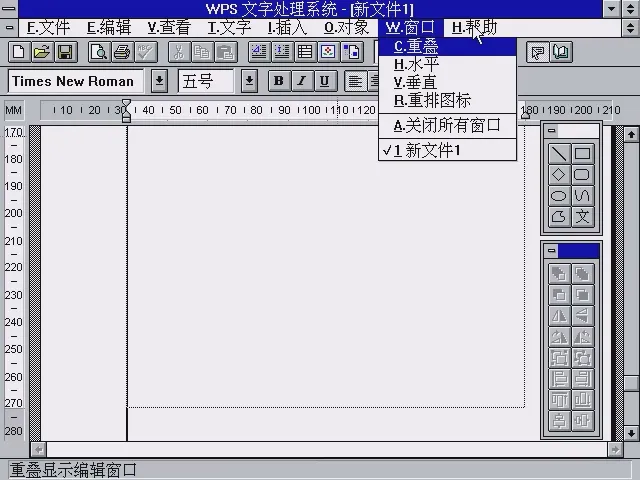Select the S-curve drawing tool
This screenshot has height=480, width=640.
coord(582,196)
